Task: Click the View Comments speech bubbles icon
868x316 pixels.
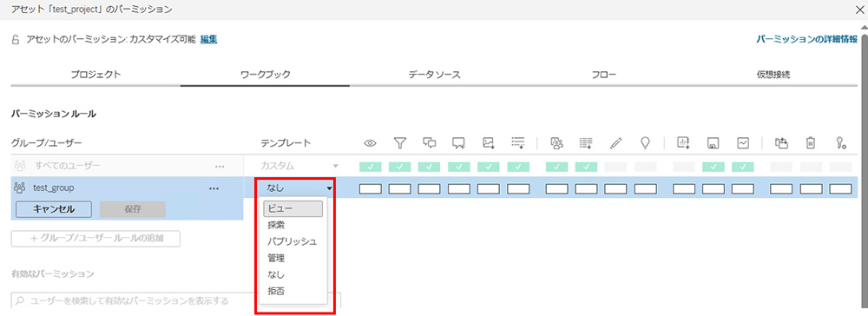Action: tap(429, 142)
